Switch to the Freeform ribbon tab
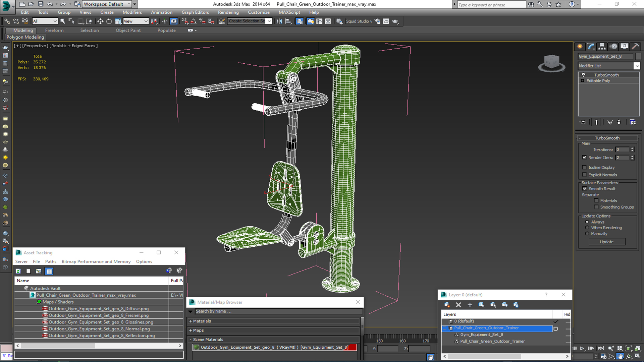The width and height of the screenshot is (644, 362). coord(54,30)
